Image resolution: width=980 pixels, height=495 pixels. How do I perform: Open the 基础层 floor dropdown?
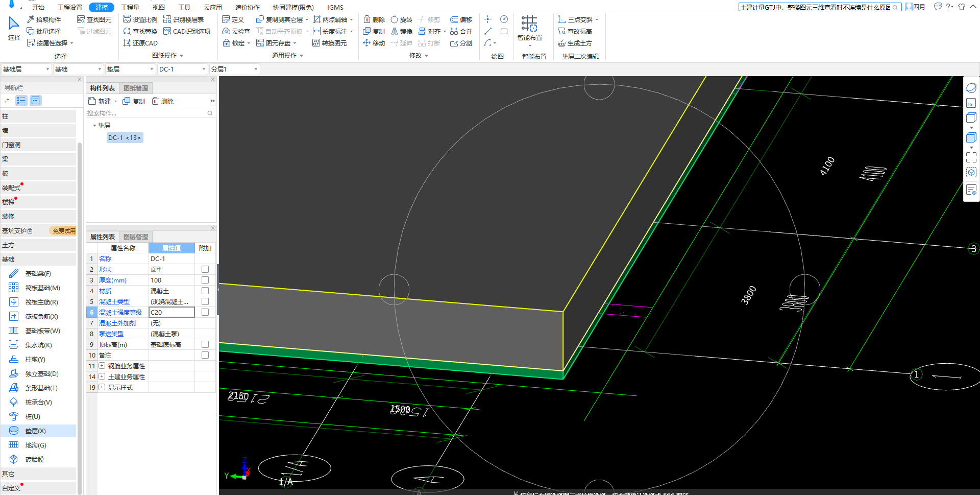[x=26, y=69]
